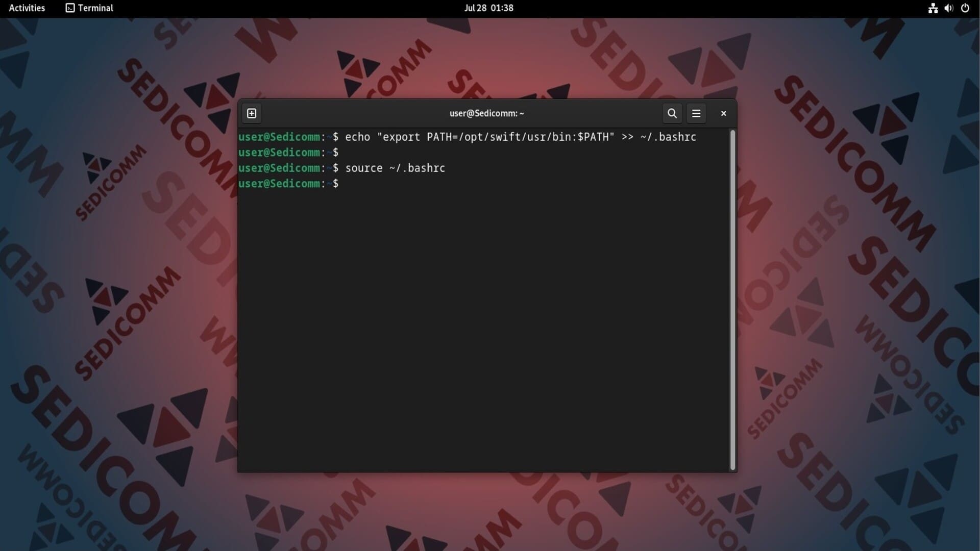Viewport: 980px width, 551px height.
Task: Open the network status icon in the top bar
Action: (933, 8)
